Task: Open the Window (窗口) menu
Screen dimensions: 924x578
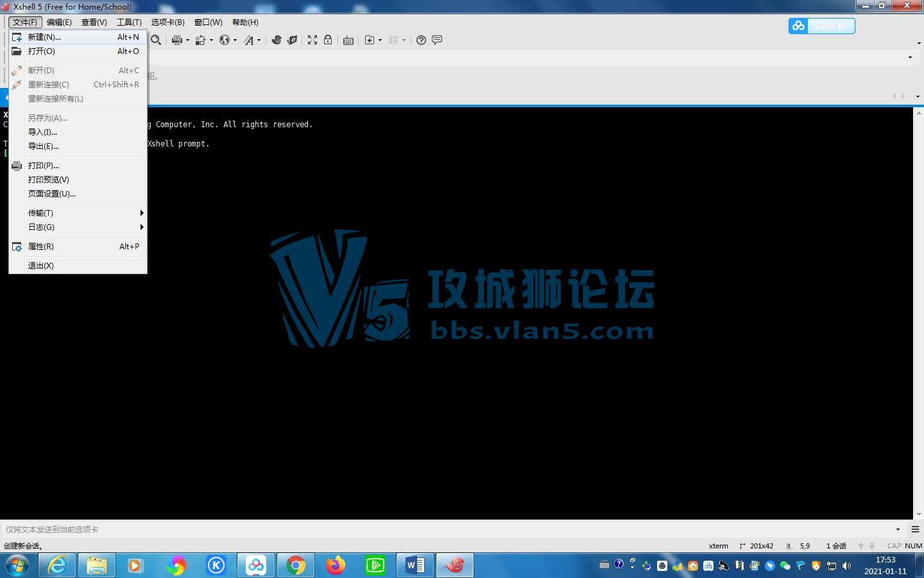Action: tap(209, 22)
